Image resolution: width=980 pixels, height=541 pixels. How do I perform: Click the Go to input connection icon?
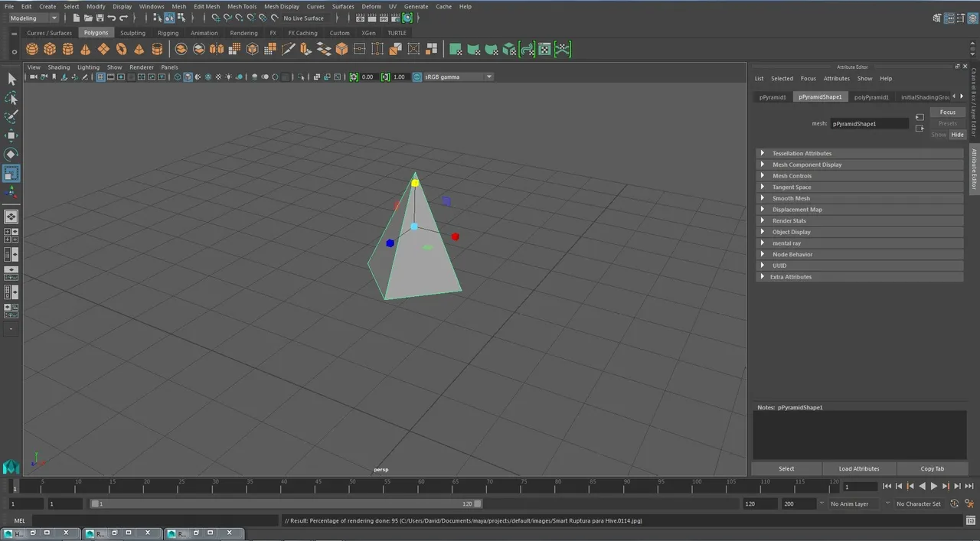tap(920, 117)
